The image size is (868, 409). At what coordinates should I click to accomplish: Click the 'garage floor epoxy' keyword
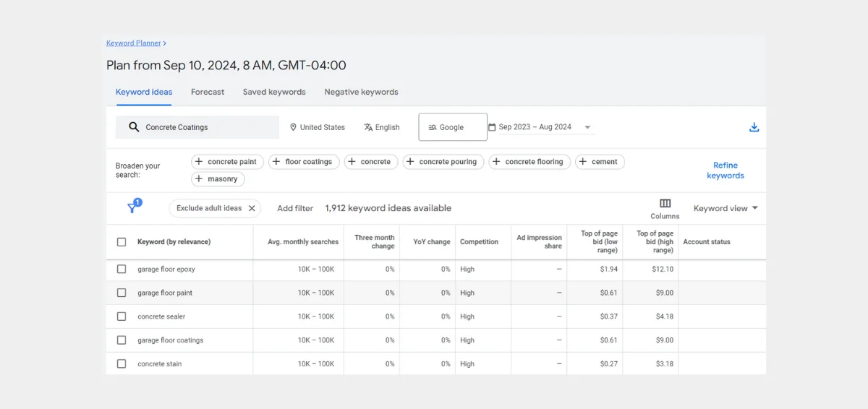[x=166, y=269]
